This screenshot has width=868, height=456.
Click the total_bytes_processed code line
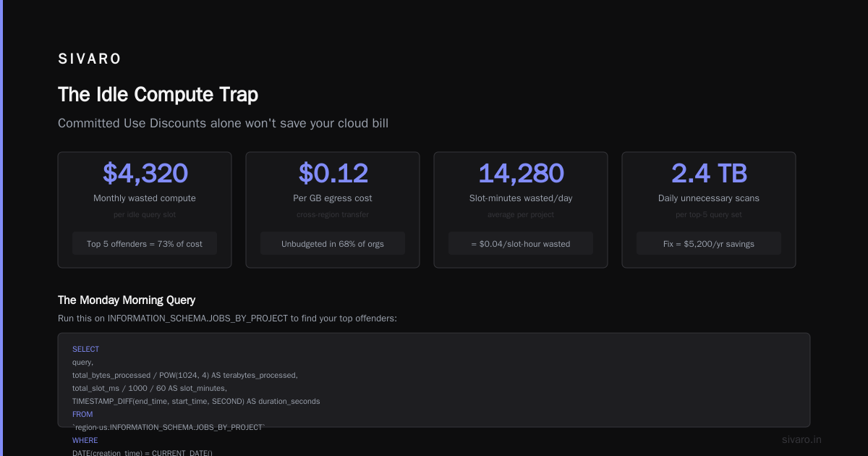[184, 376]
